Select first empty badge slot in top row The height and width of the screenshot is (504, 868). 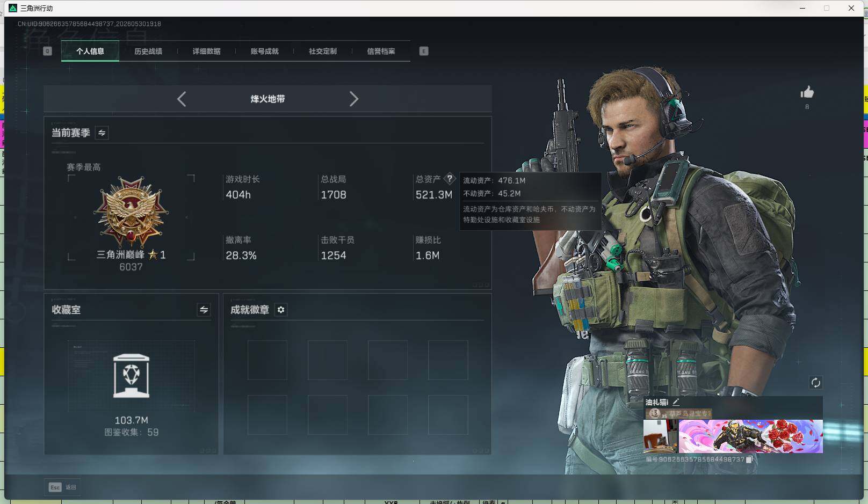coord(267,360)
